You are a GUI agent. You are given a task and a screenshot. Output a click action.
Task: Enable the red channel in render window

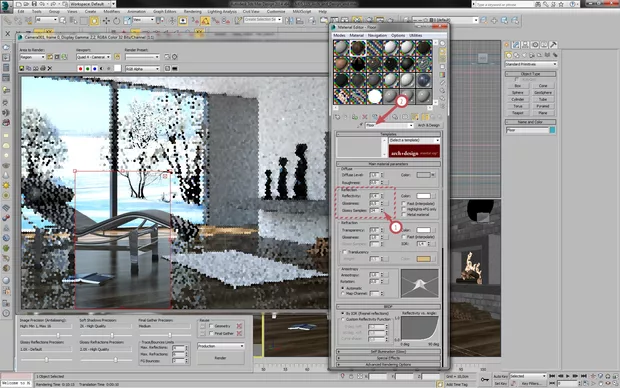(81, 69)
